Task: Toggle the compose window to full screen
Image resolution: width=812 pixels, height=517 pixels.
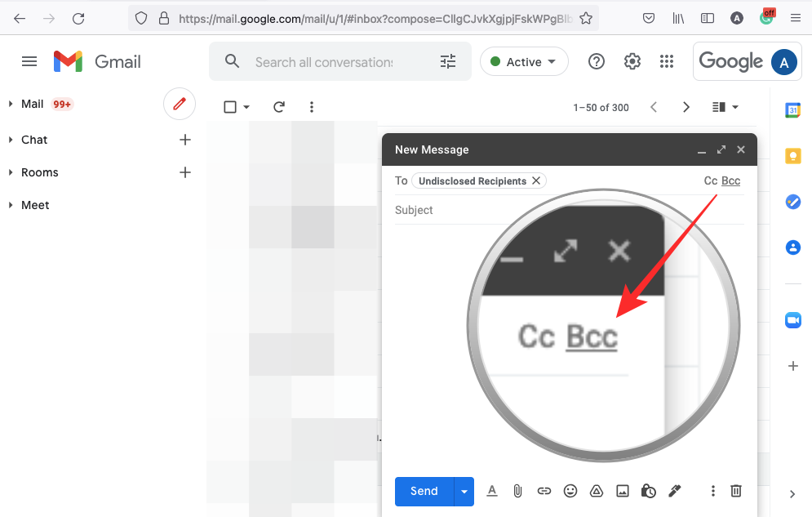Action: [721, 150]
